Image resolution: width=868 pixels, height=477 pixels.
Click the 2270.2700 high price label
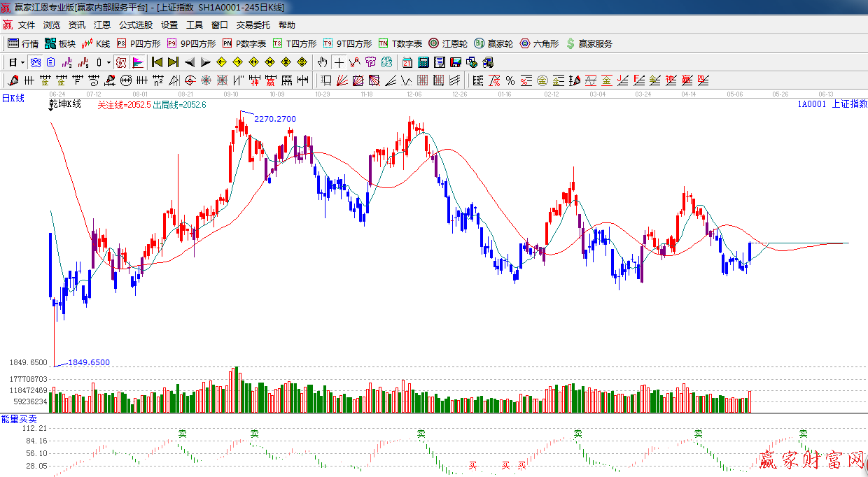[x=274, y=119]
